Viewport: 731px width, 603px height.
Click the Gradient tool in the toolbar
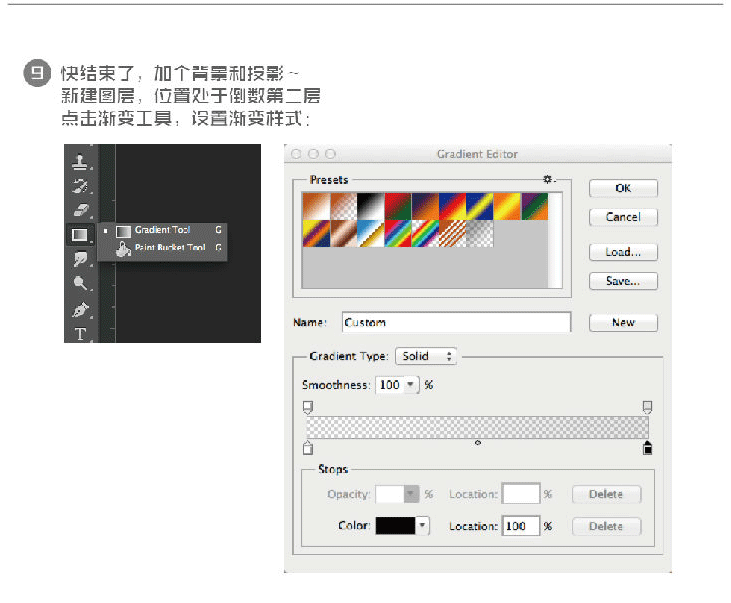(80, 235)
